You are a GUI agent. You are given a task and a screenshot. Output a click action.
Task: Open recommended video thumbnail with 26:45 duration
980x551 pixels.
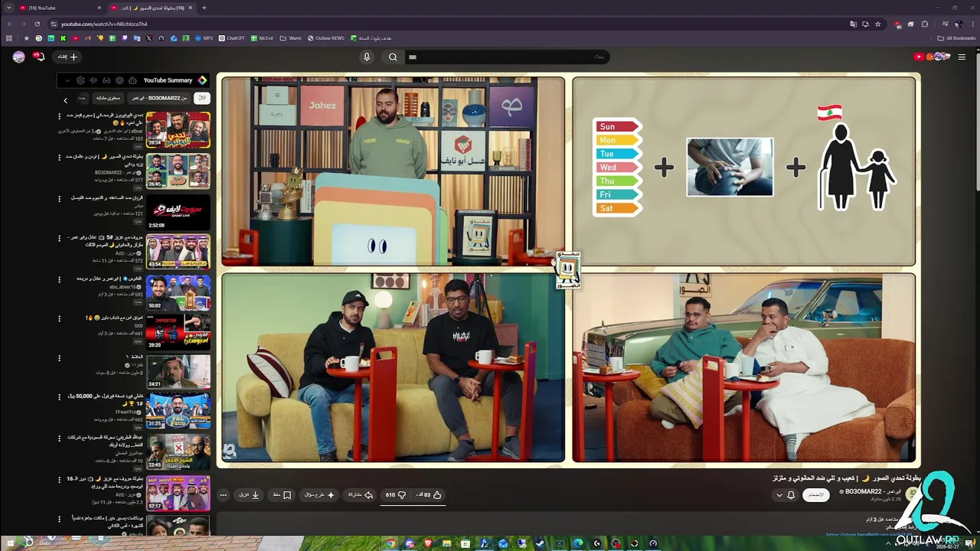coord(178,171)
